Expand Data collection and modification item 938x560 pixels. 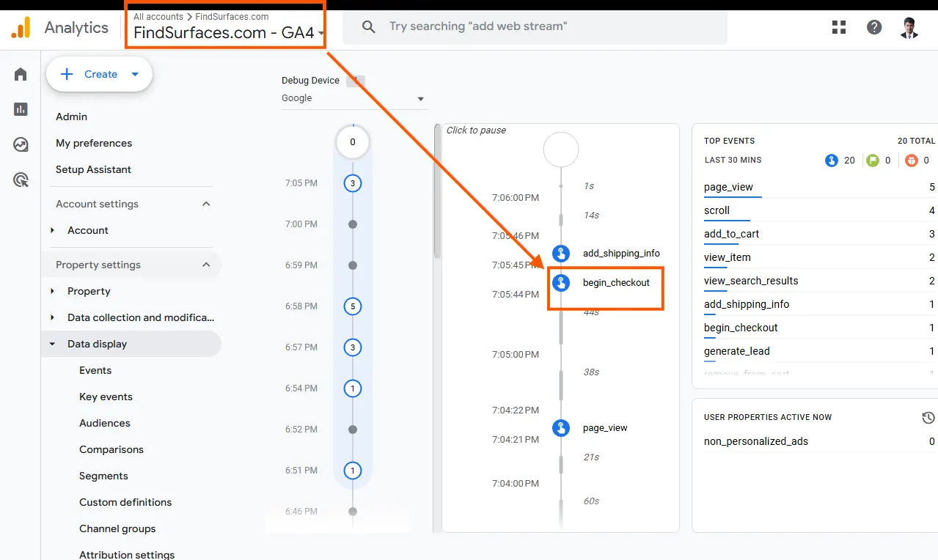pyautogui.click(x=53, y=317)
